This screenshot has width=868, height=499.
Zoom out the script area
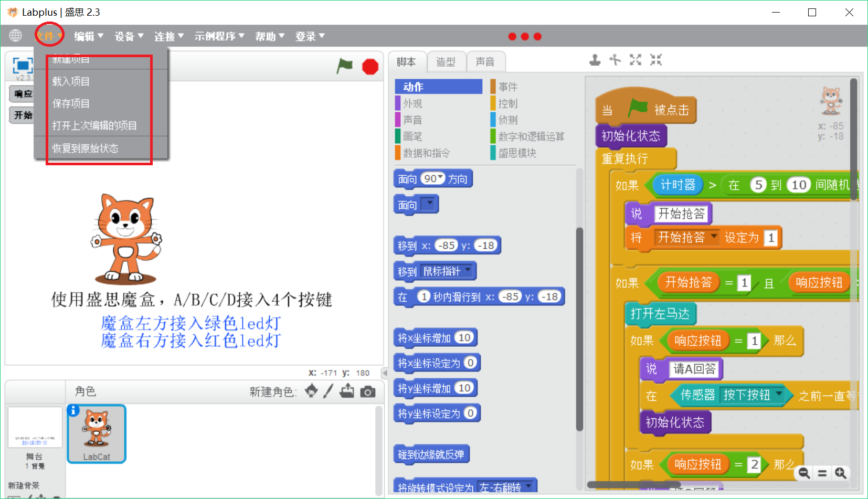point(804,473)
